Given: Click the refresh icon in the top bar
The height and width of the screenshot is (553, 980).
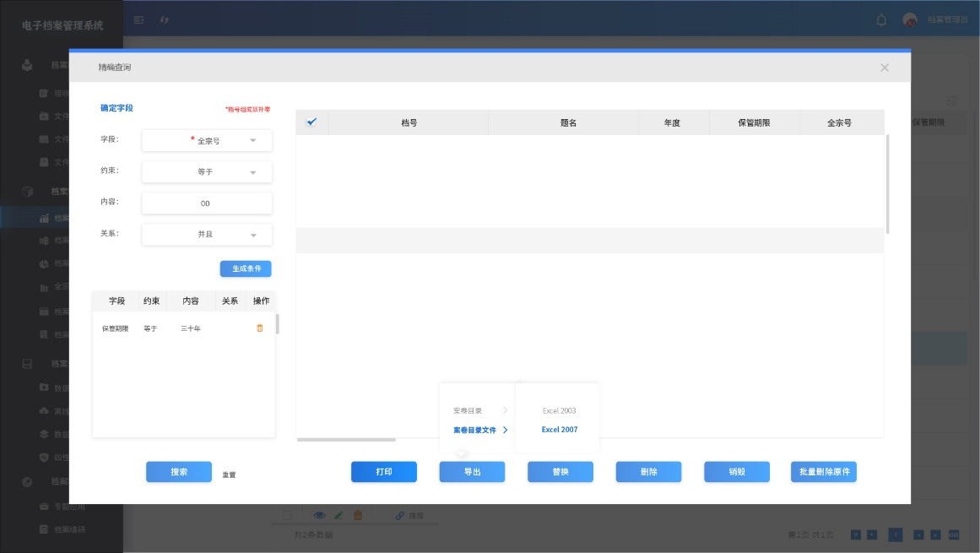Looking at the screenshot, I should (165, 19).
